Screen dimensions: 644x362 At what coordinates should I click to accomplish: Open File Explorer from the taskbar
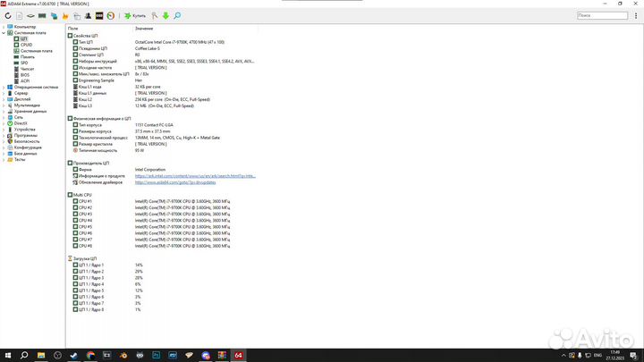pyautogui.click(x=41, y=355)
